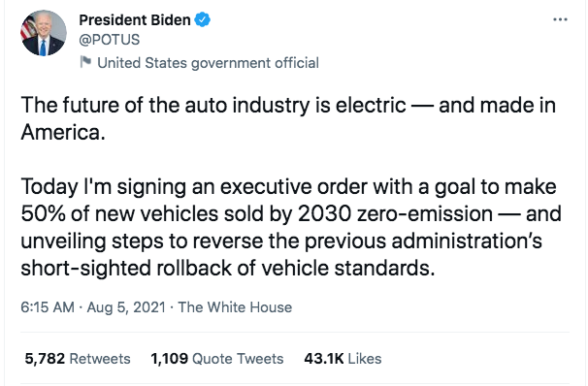Click the word Retweets in stats
The height and width of the screenshot is (386, 588).
point(100,359)
